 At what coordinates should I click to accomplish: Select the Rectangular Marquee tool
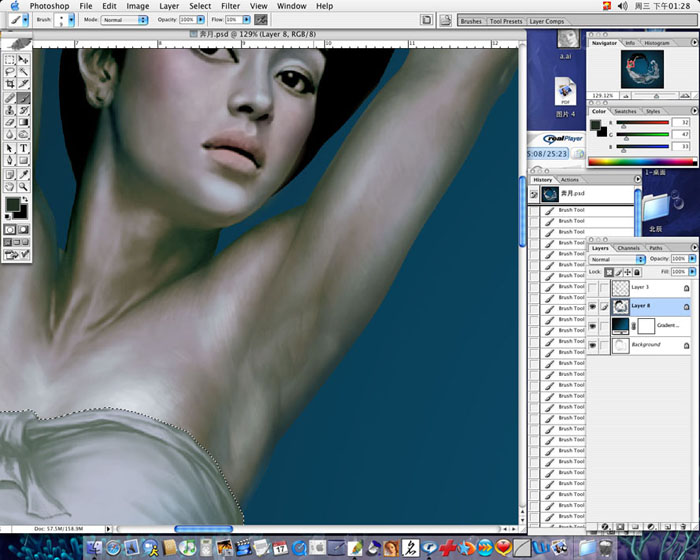pos(10,60)
